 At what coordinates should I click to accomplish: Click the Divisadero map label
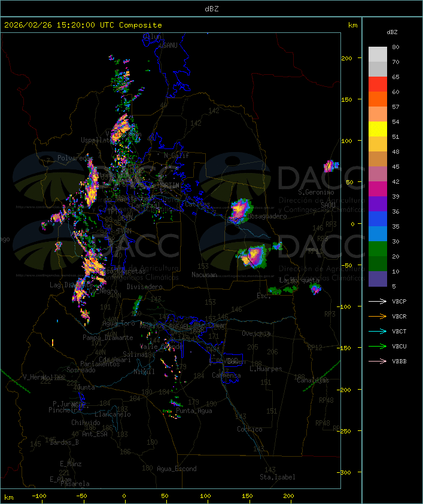point(145,286)
